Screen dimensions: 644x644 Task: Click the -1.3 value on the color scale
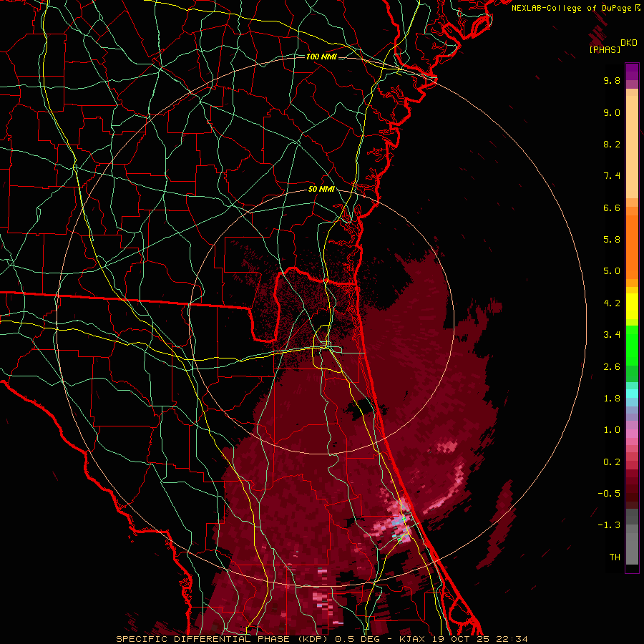click(609, 525)
